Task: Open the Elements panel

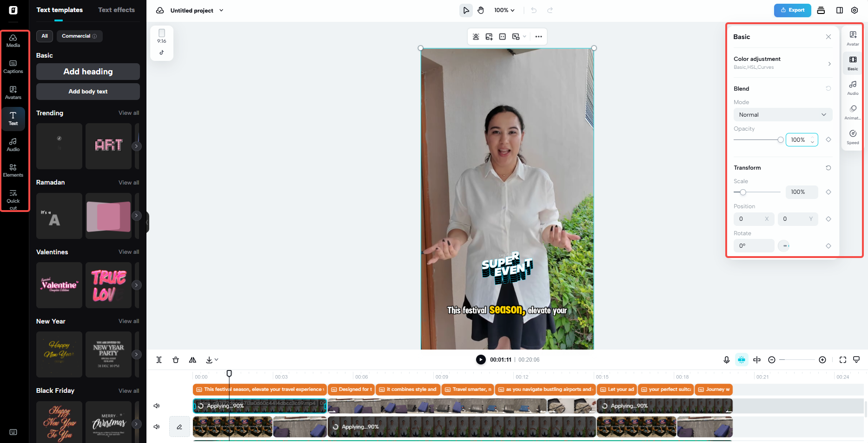Action: point(13,170)
